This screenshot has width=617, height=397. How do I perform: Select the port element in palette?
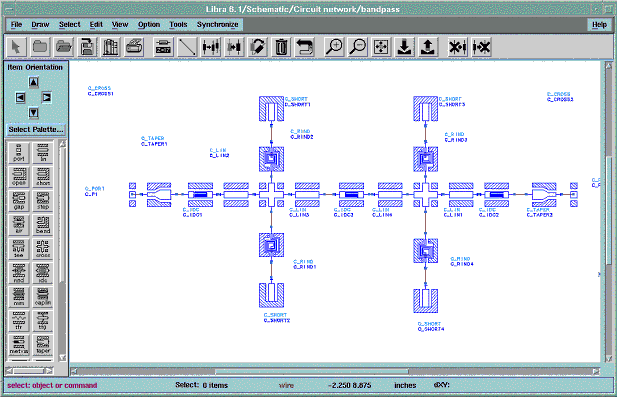click(x=19, y=153)
